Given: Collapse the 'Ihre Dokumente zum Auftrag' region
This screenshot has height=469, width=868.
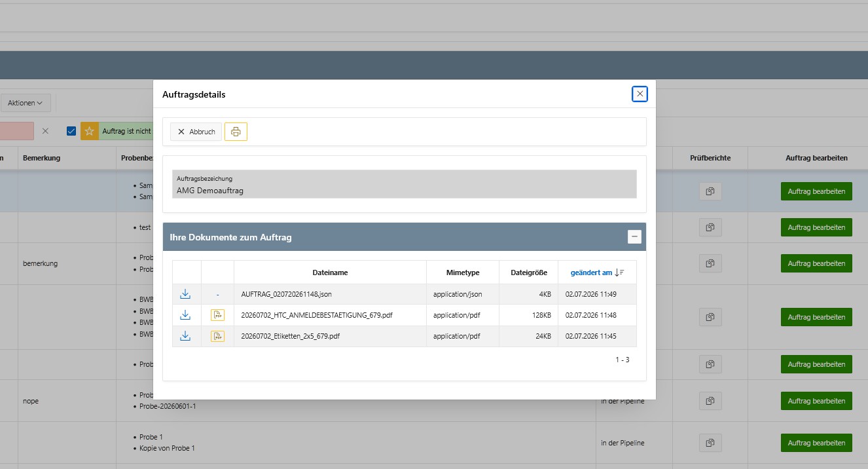Looking at the screenshot, I should [634, 237].
